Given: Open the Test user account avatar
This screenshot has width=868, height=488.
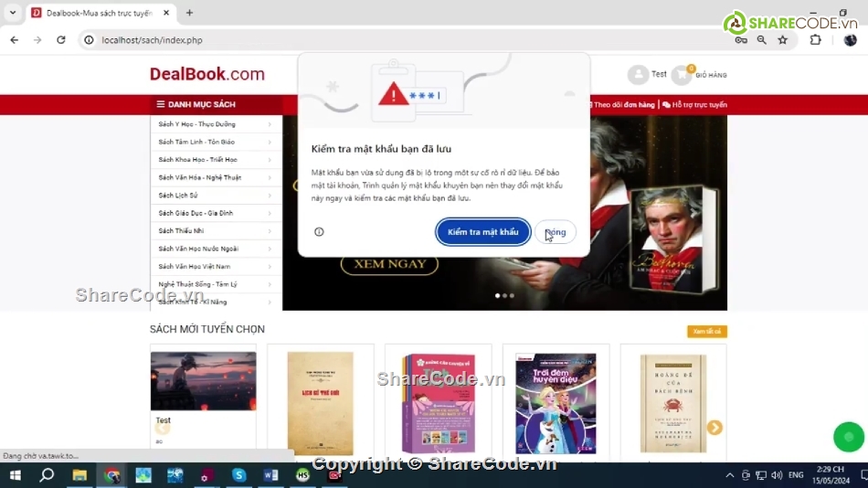Looking at the screenshot, I should coord(638,74).
